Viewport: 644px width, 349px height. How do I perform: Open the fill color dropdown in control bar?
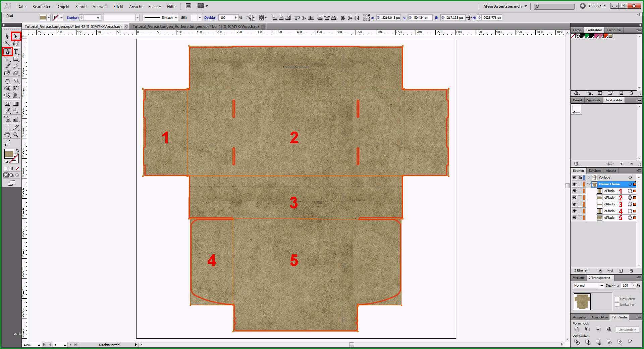49,17
